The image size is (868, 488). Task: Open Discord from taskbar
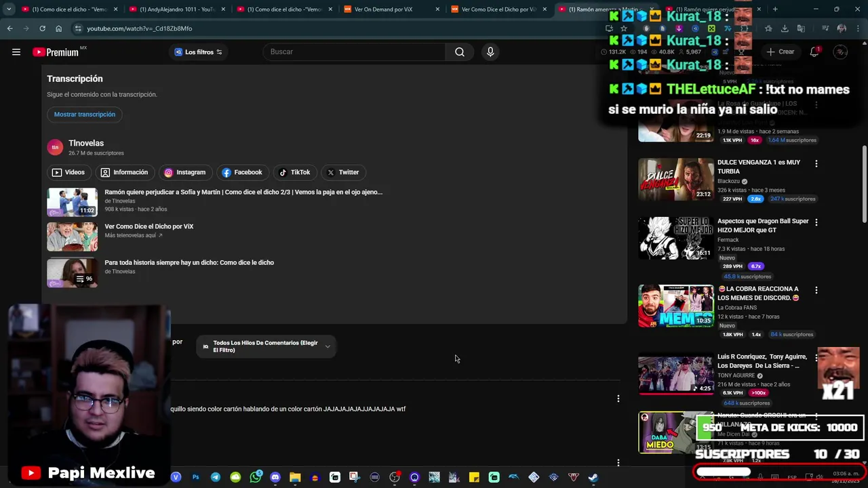click(275, 477)
